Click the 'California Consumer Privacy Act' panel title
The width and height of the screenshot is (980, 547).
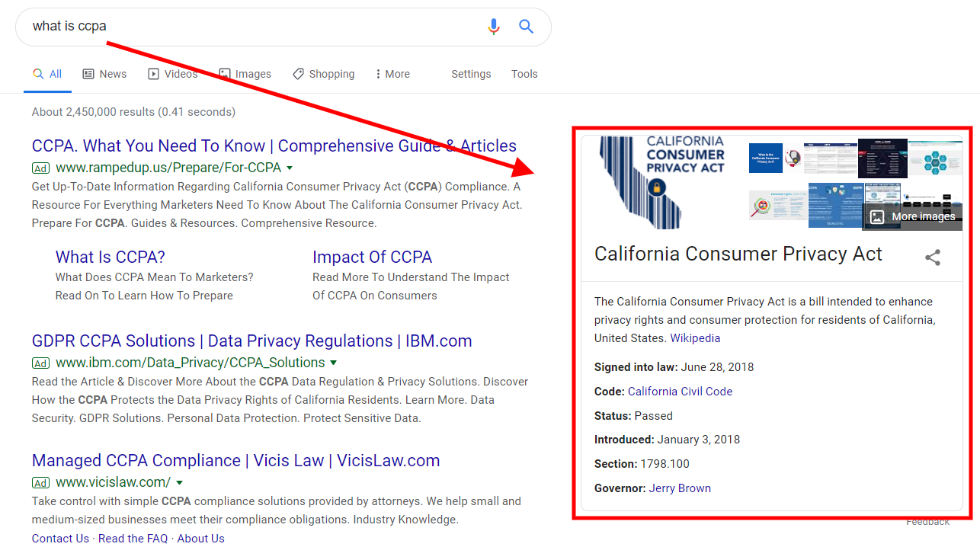[x=738, y=254]
